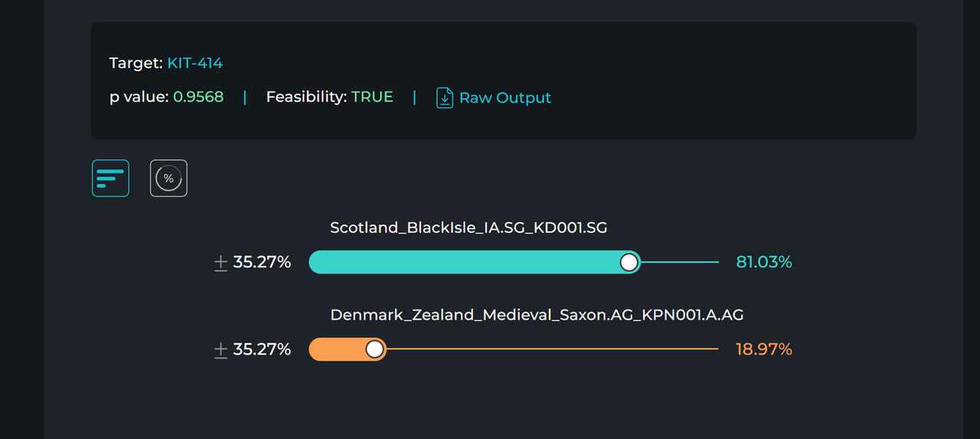980x439 pixels.
Task: Click the 81.03% value
Action: click(763, 262)
